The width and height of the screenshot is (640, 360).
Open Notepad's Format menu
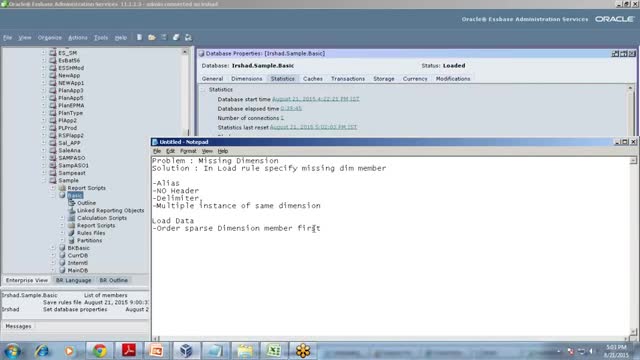click(188, 151)
